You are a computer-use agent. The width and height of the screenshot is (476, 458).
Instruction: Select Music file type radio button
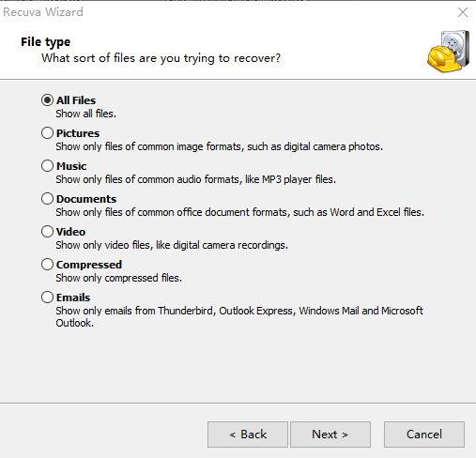pos(47,166)
